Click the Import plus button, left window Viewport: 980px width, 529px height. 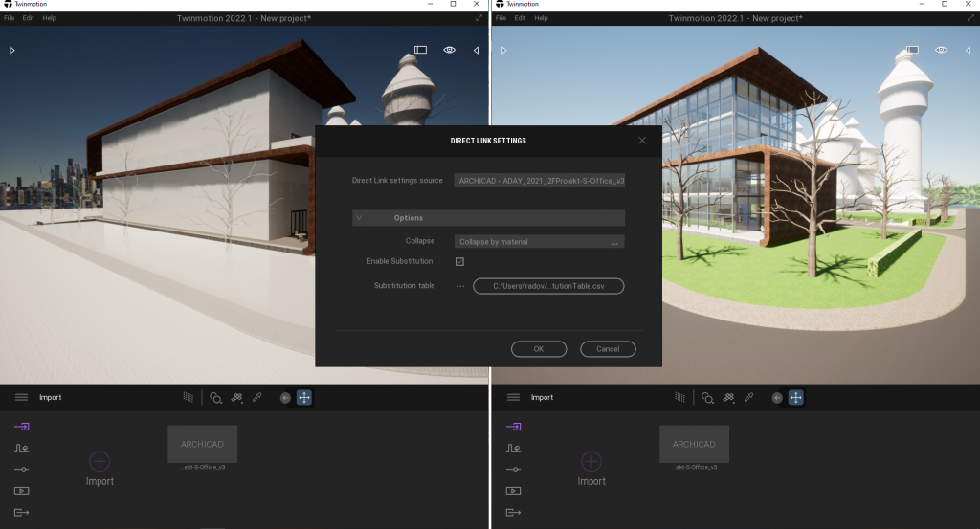coord(100,461)
